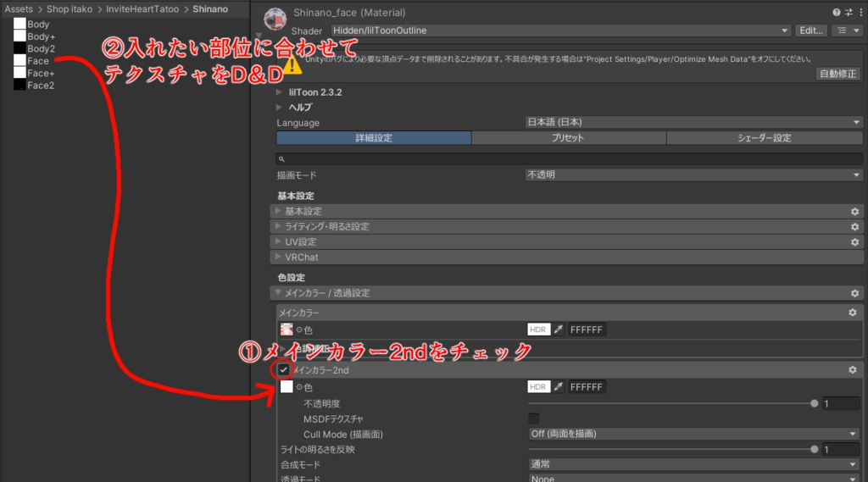Go to InviteHeartTatoo breadcrumb folder

pyautogui.click(x=142, y=8)
